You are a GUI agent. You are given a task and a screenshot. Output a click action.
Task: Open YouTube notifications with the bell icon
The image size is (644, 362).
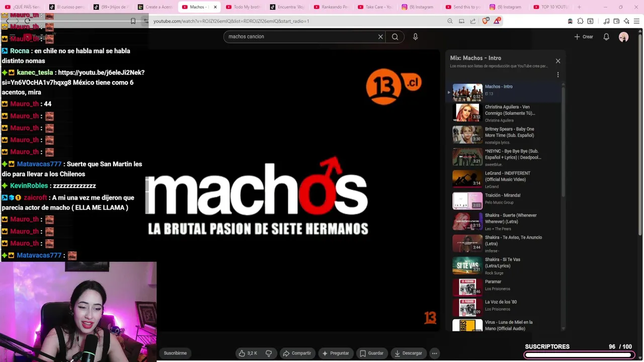(x=606, y=37)
